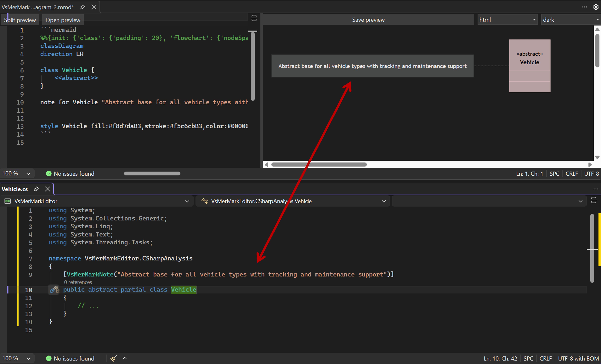Click the Split preview button
This screenshot has height=364, width=601.
point(20,20)
